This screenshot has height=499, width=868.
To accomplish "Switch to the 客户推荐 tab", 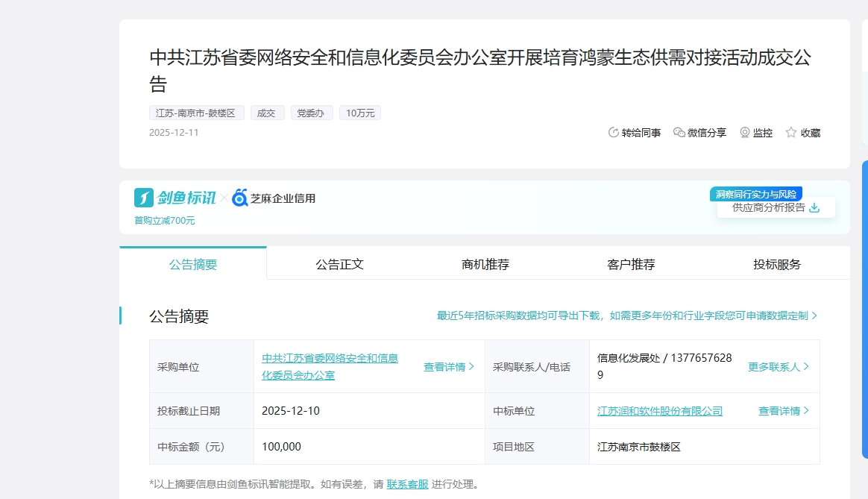I will pyautogui.click(x=631, y=264).
